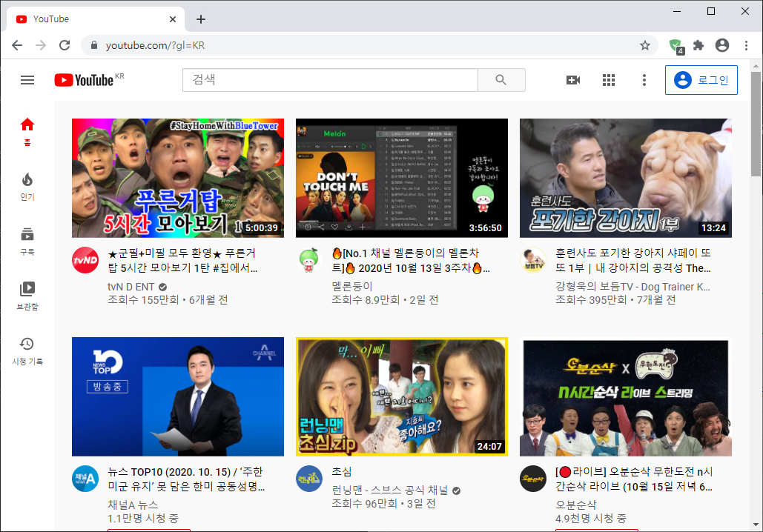This screenshot has height=532, width=763.
Task: Open the 채널A channel avatar
Action: pyautogui.click(x=85, y=479)
